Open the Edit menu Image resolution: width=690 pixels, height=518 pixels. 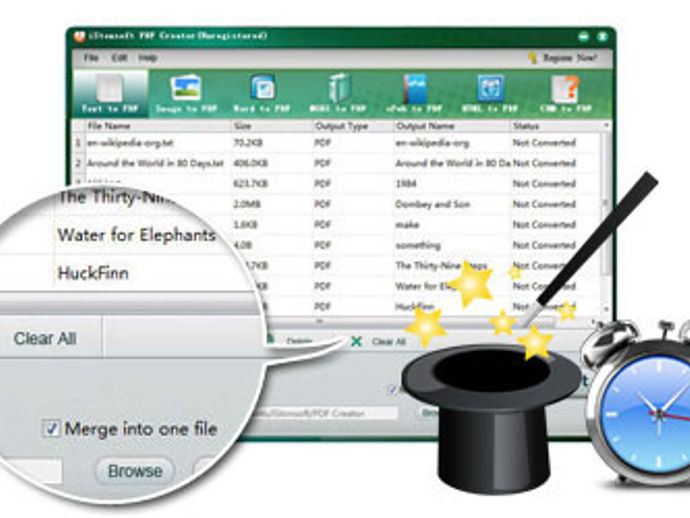119,58
